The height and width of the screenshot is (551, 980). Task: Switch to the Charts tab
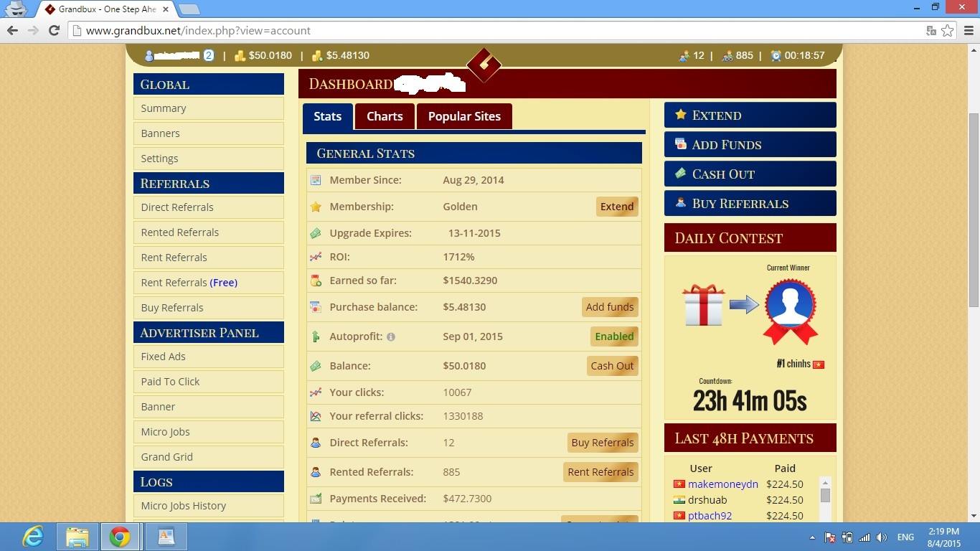pos(385,116)
